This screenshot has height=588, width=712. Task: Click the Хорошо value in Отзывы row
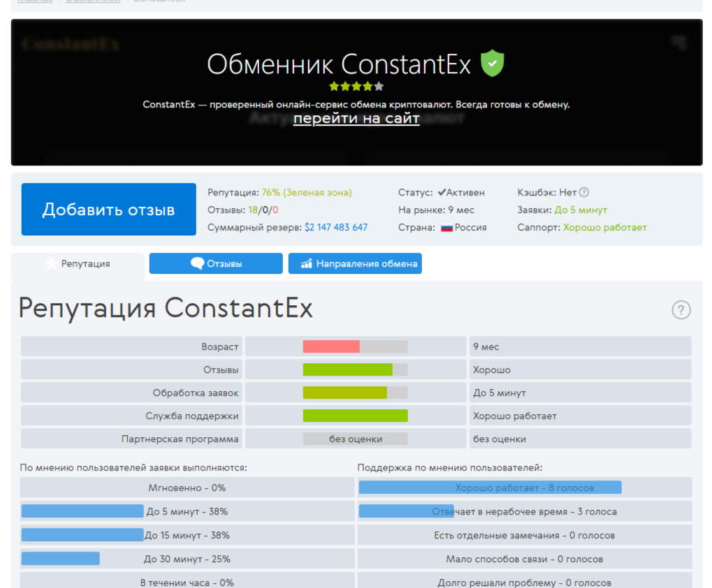point(492,369)
